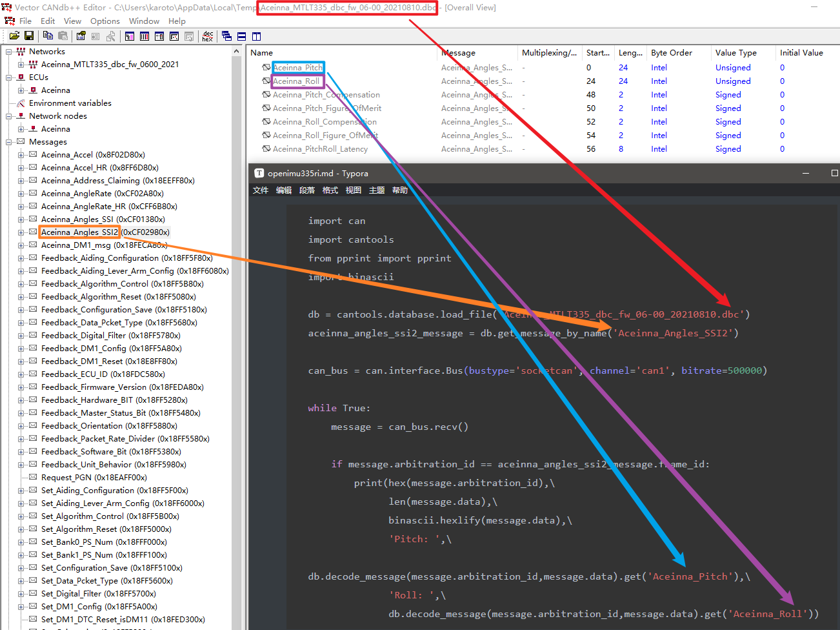Viewport: 840px width, 630px height.
Task: Select the Aceinna_Pitch signal row
Action: 297,67
